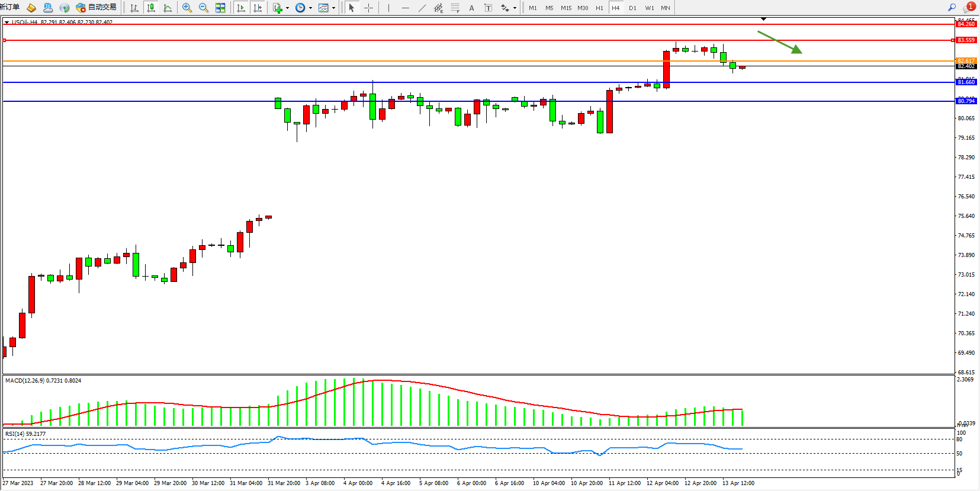Toggle candlestick chart mode
This screenshot has height=491, width=980.
151,8
